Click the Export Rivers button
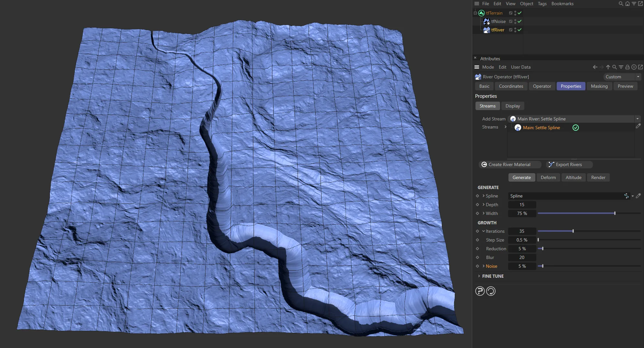The image size is (644, 348). pos(569,164)
